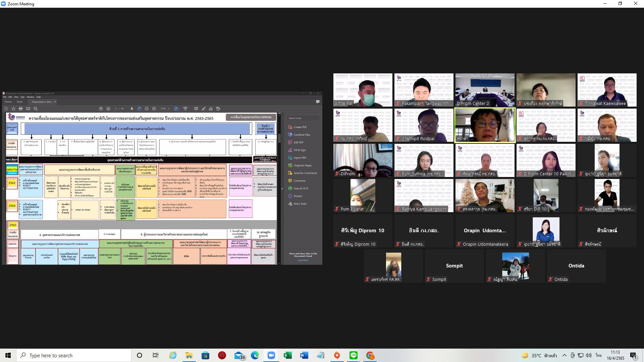Open More Tools in side panel
The height and width of the screenshot is (362, 644).
297,204
